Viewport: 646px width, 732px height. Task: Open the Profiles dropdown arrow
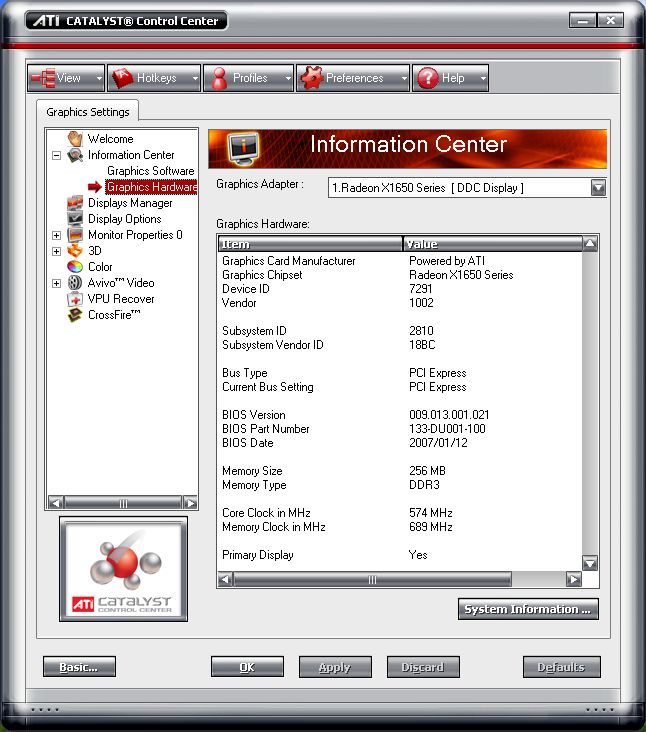(x=288, y=78)
